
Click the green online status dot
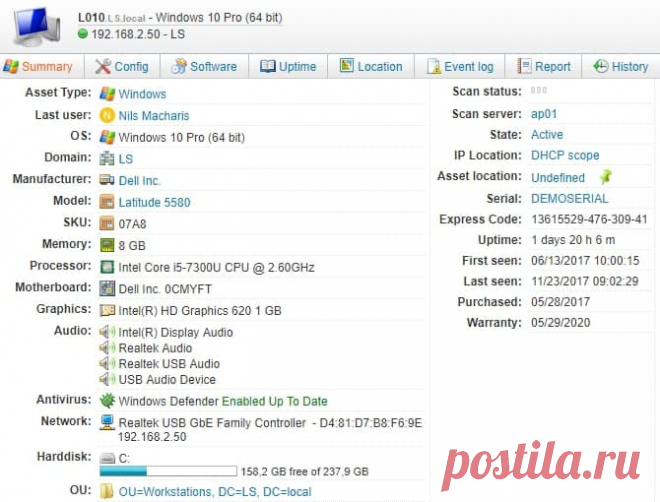[x=83, y=34]
